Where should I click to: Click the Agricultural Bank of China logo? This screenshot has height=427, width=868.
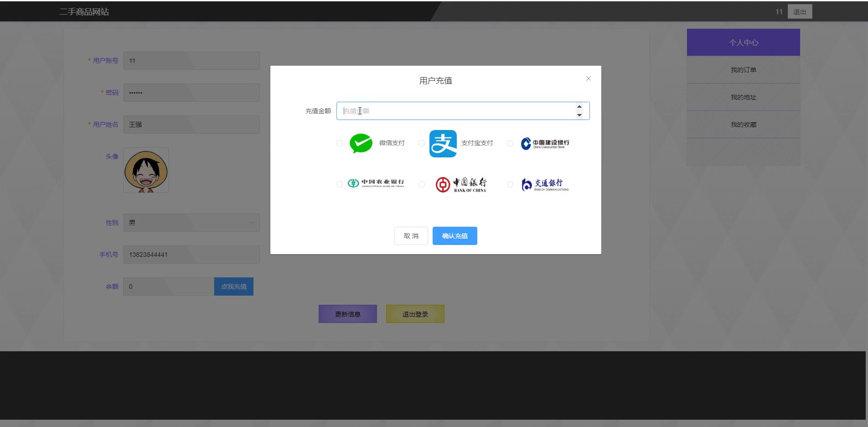[376, 183]
